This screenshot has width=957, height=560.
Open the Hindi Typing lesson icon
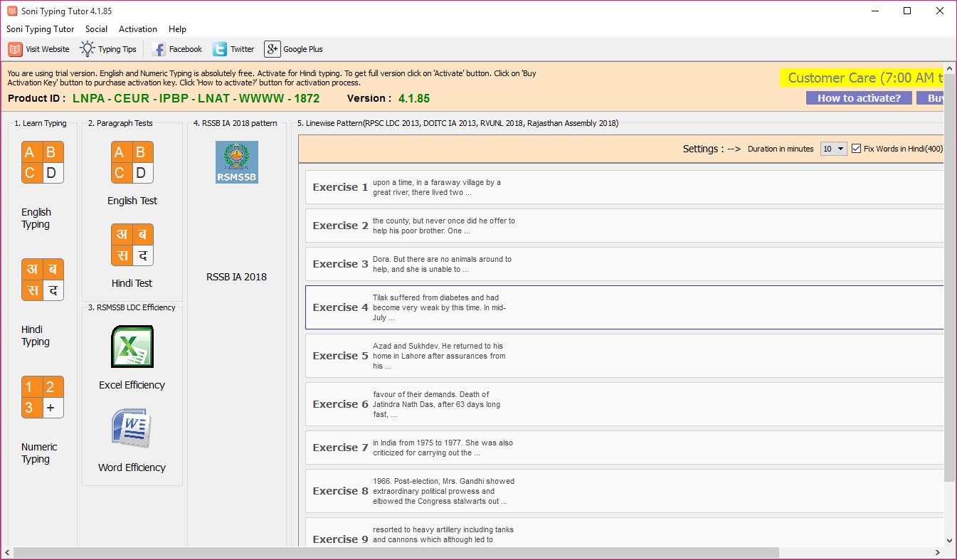tap(43, 280)
